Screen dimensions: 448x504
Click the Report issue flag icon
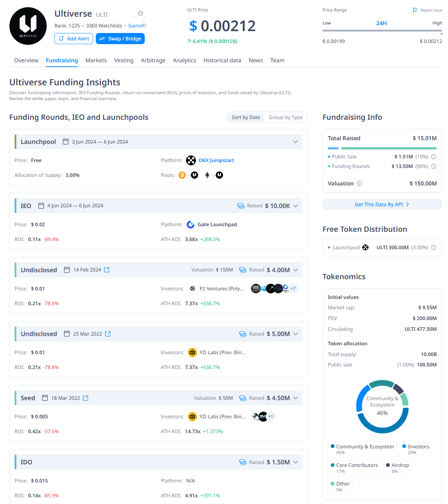415,10
